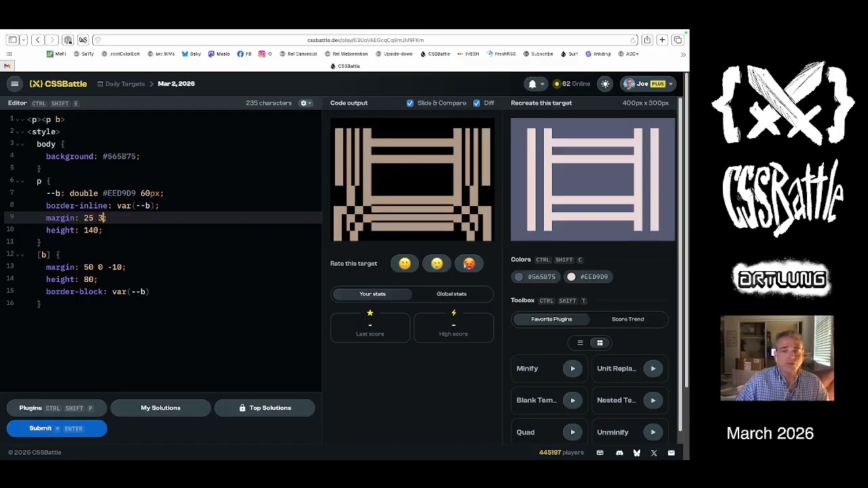Expand the notifications dropdown arrow

(542, 85)
